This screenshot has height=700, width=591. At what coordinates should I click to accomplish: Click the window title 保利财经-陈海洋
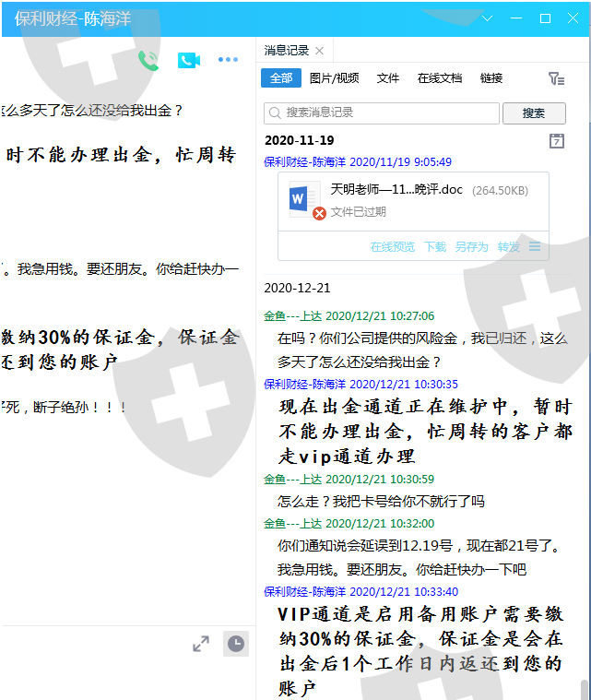pos(72,18)
